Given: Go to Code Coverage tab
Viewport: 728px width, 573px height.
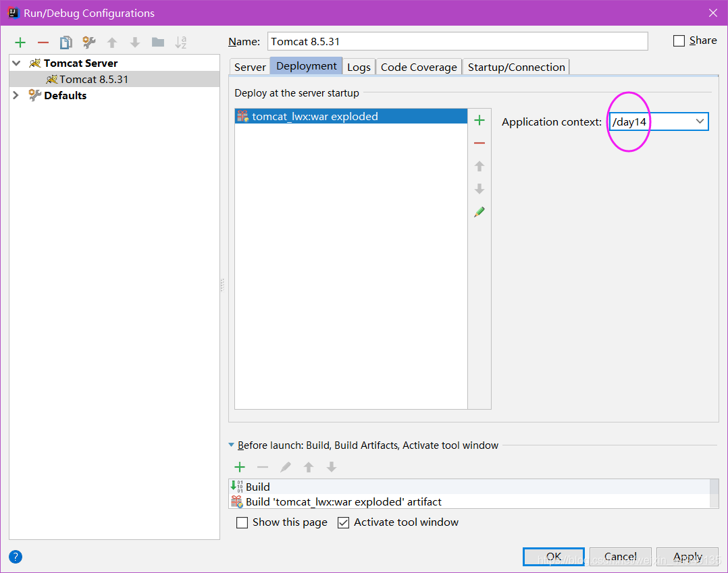Looking at the screenshot, I should click(419, 67).
